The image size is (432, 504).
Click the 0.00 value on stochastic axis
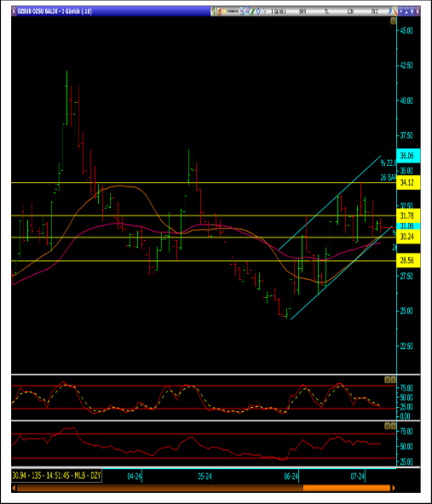(x=406, y=416)
